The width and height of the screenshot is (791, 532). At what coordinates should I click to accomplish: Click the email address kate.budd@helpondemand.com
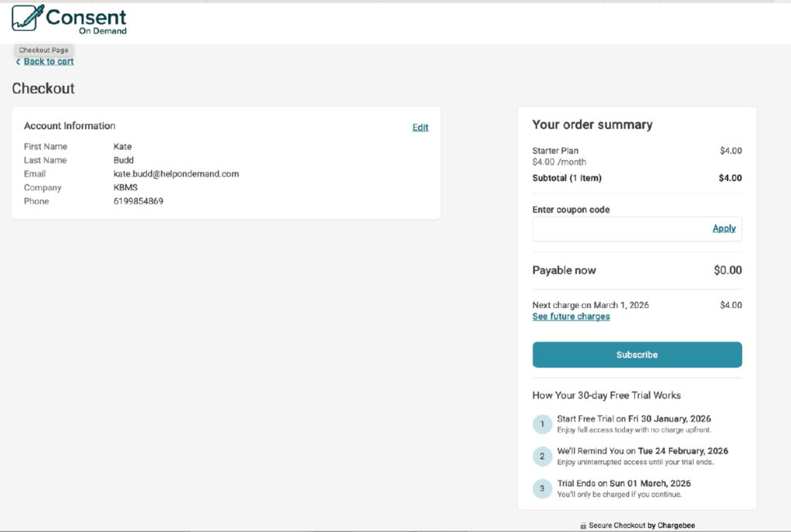click(176, 174)
